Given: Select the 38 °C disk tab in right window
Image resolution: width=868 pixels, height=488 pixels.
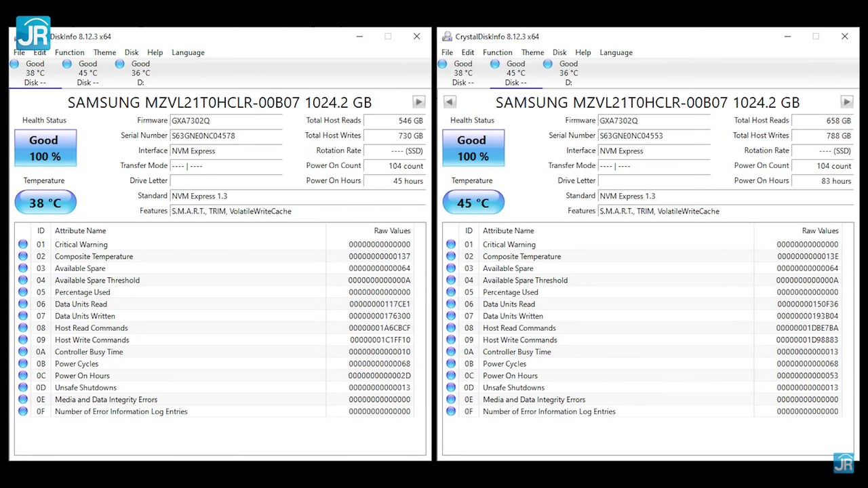Looking at the screenshot, I should (x=462, y=73).
